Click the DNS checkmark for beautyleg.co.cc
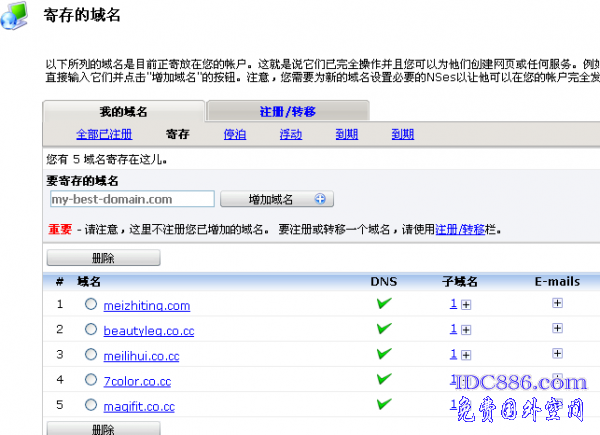The height and width of the screenshot is (435, 600). (x=384, y=329)
